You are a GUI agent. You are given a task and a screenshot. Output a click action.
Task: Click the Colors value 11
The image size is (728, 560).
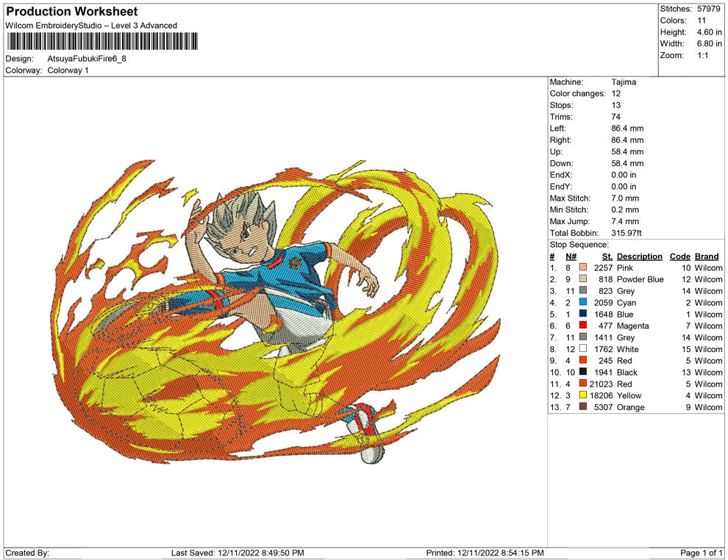point(702,21)
